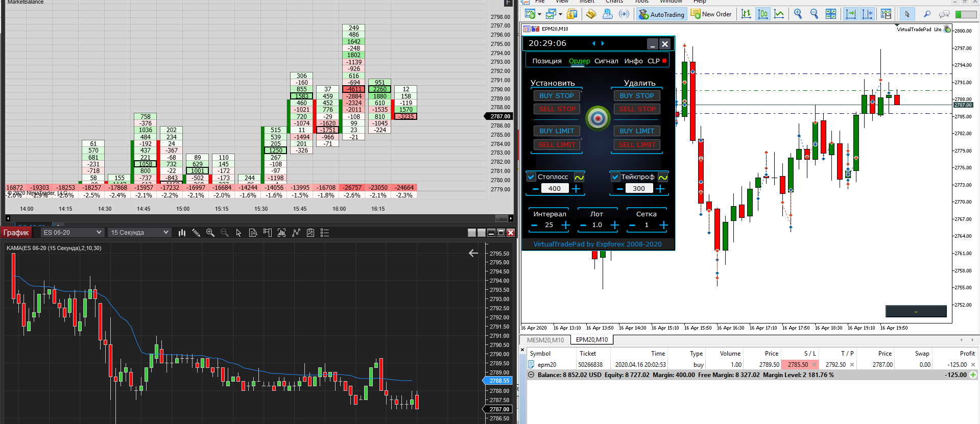Switch to the MESM20,M10 chart tab

[545, 340]
